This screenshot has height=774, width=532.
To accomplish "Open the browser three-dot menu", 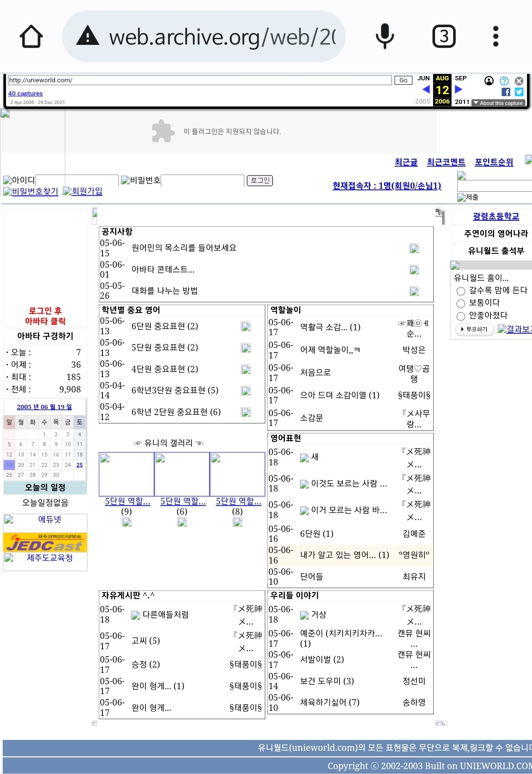I will click(496, 36).
